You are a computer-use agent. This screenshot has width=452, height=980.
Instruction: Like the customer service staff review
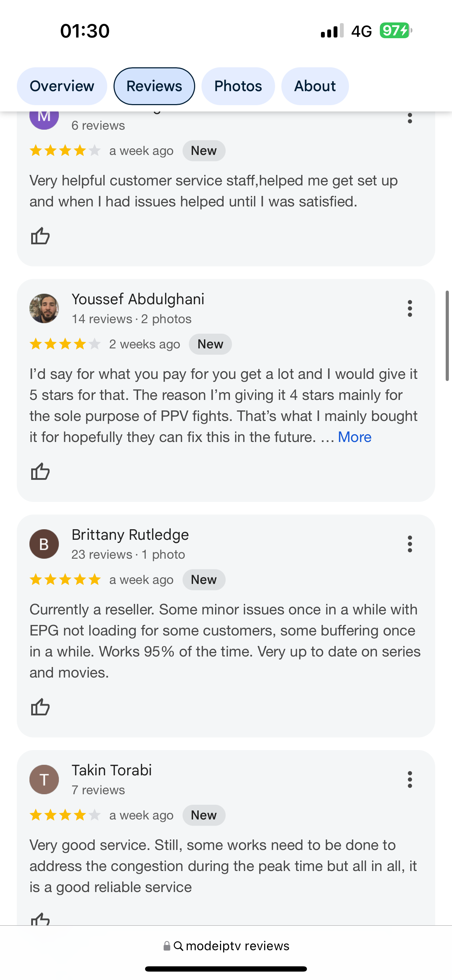tap(40, 236)
